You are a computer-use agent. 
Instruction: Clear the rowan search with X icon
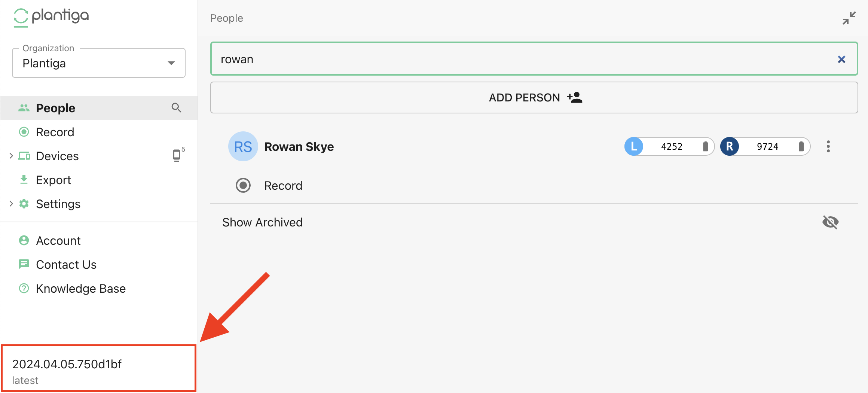[x=841, y=59]
